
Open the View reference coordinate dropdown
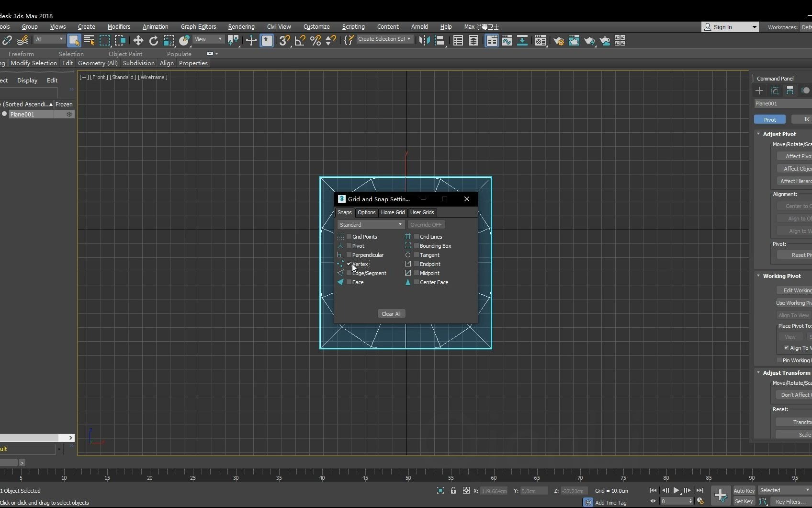click(x=208, y=39)
